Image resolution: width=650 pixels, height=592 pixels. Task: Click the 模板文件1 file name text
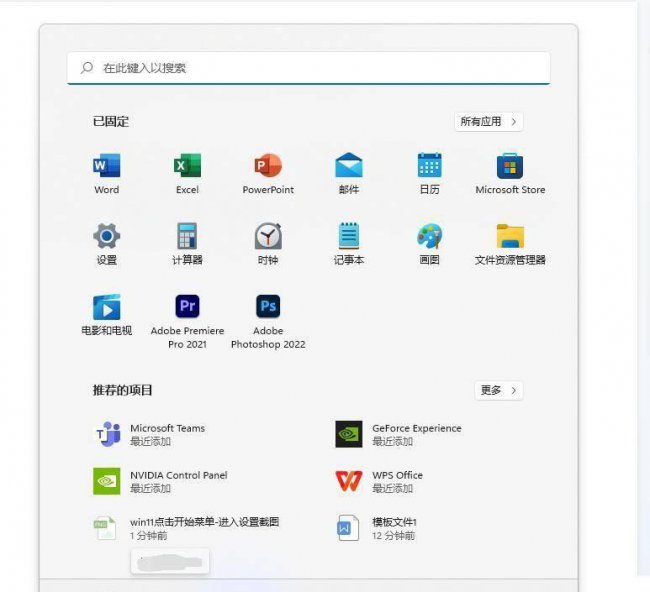[x=394, y=522]
